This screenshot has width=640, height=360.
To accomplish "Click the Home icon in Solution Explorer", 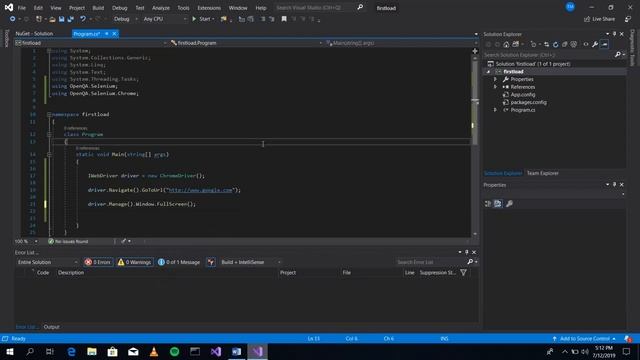I will [x=506, y=44].
